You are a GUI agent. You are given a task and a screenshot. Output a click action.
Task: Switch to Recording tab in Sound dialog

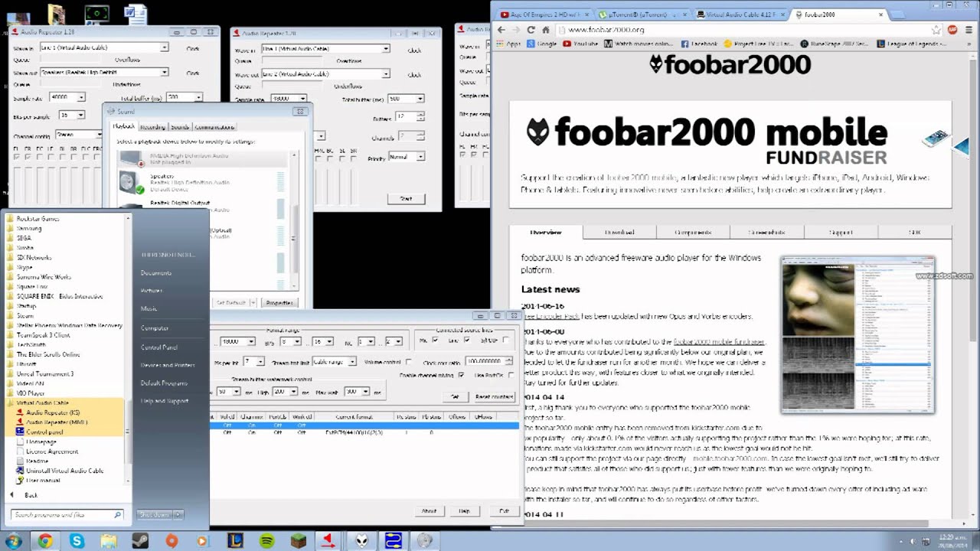pyautogui.click(x=152, y=126)
